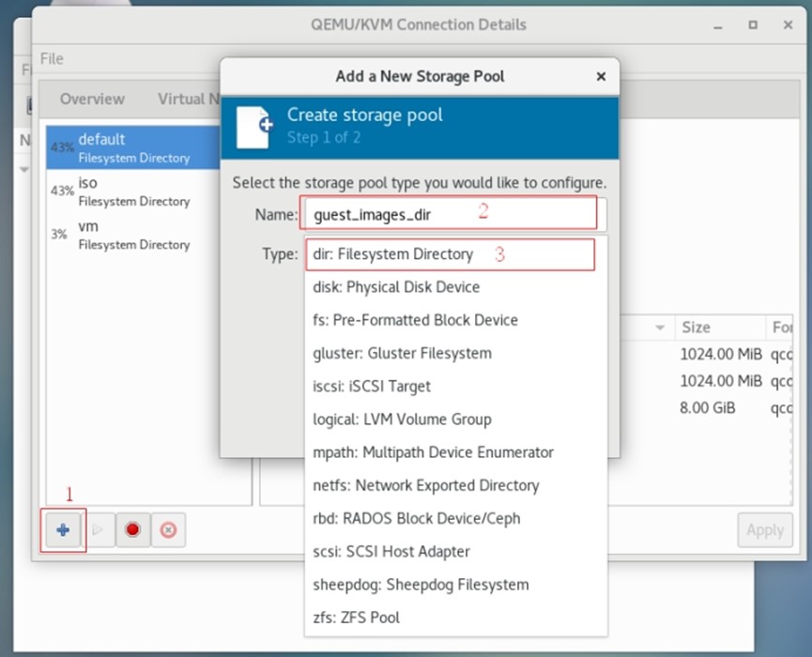Switch to the Overview tab

[92, 99]
